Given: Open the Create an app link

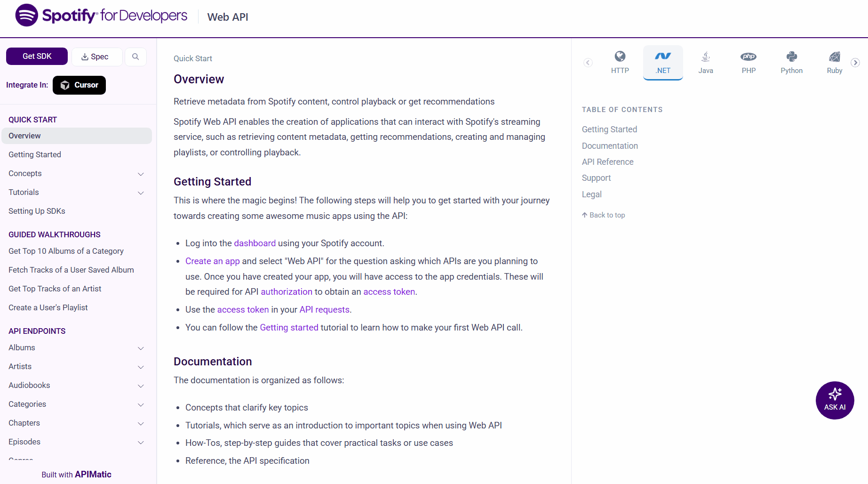Looking at the screenshot, I should coord(212,261).
